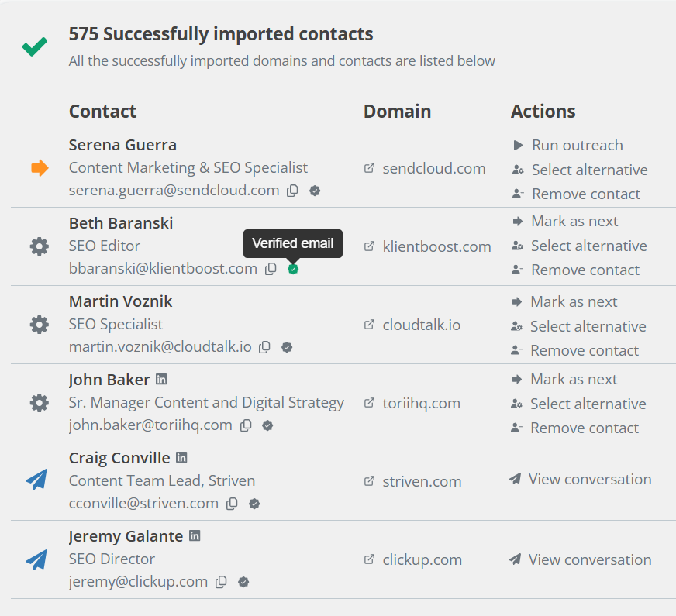Select alternative for Martin Voznik
676x616 pixels.
point(588,326)
